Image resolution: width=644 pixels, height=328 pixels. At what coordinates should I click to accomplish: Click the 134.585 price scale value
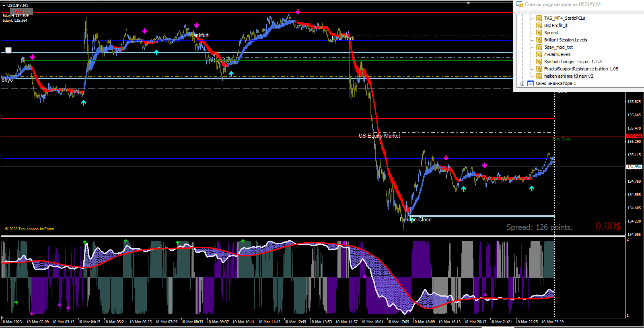[634, 195]
